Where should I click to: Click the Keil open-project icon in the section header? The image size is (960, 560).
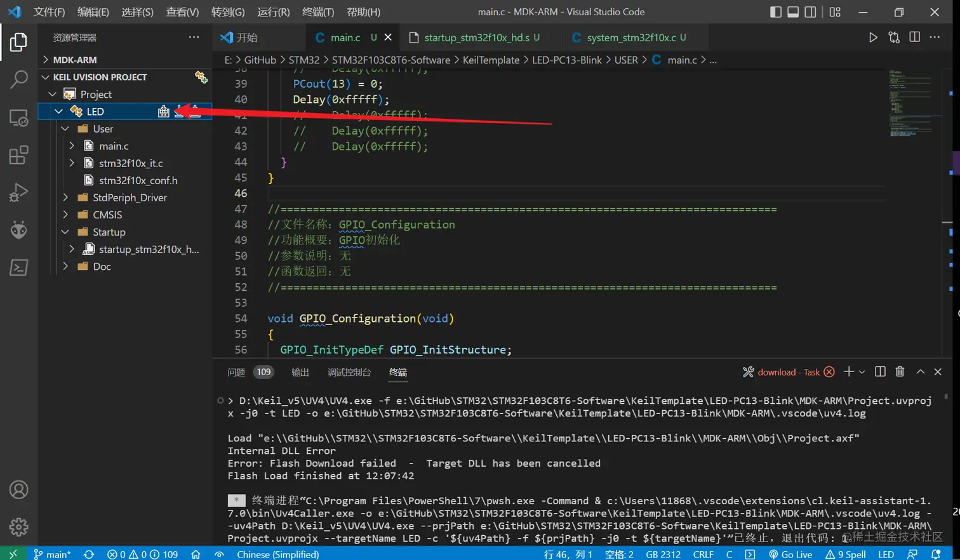201,77
